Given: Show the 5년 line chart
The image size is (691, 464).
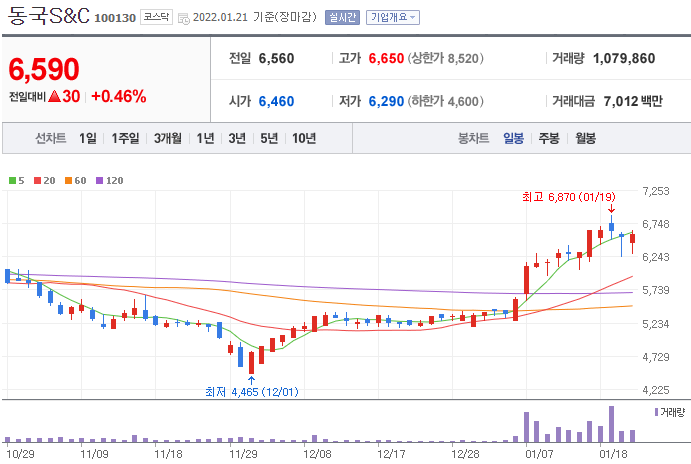Looking at the screenshot, I should 269,138.
